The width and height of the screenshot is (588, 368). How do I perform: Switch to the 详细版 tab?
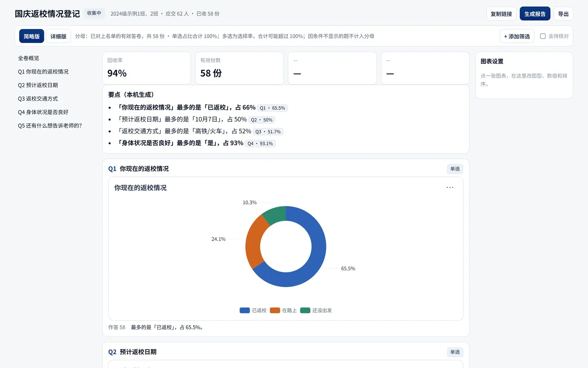coord(58,36)
